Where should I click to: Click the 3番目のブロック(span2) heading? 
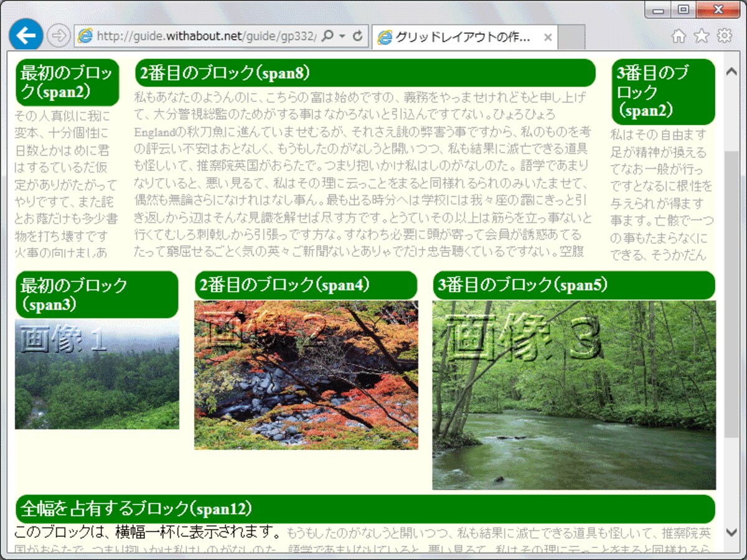pos(663,92)
